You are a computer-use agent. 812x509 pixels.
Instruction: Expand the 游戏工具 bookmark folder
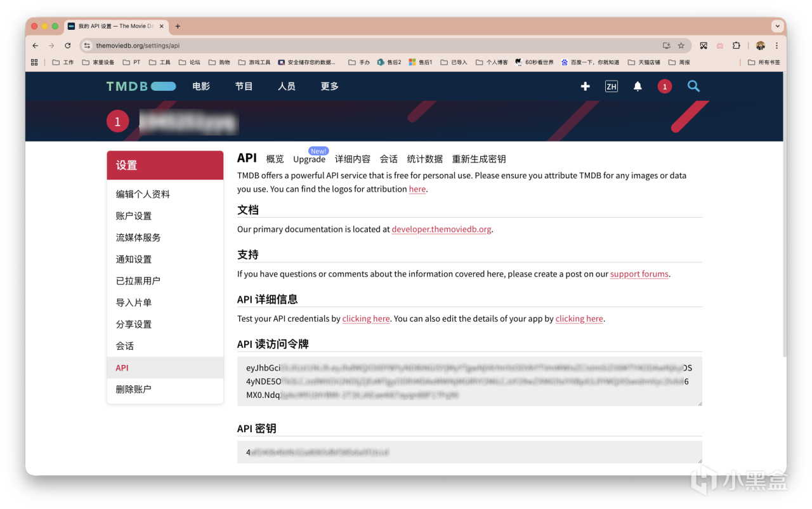tap(254, 62)
